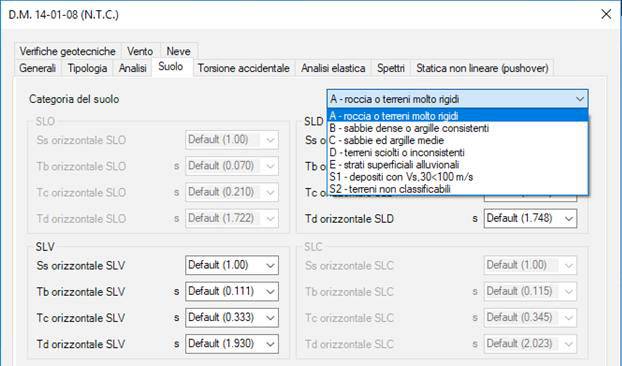Choose B - sabbie dense o argille consistenti

point(457,128)
